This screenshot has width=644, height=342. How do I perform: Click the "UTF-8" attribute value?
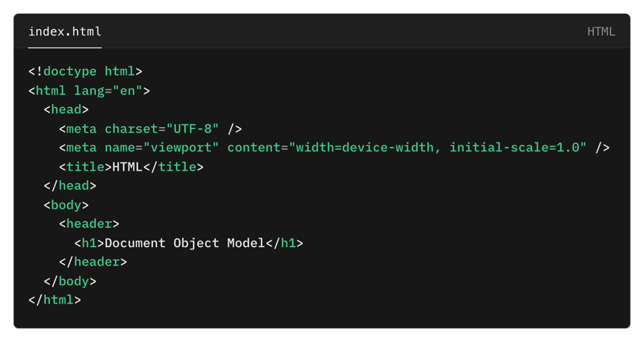192,129
